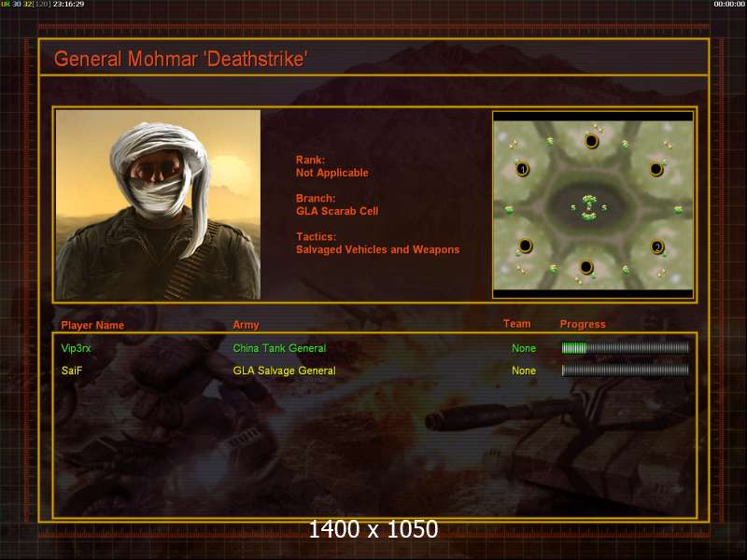Click the supply cluster in the map's center crater
747x560 pixels.
tap(589, 207)
